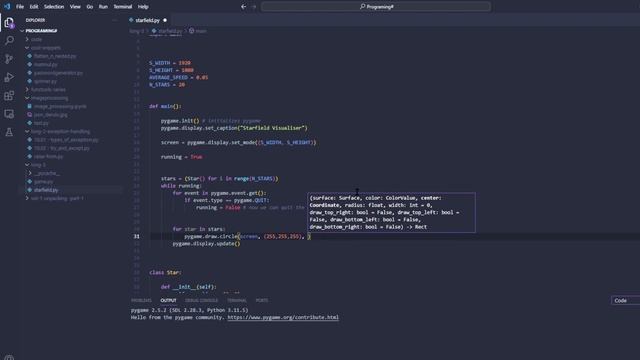Screen dimensions: 640x360
Task: Go forward with the navigation arrow
Action: coord(254,7)
